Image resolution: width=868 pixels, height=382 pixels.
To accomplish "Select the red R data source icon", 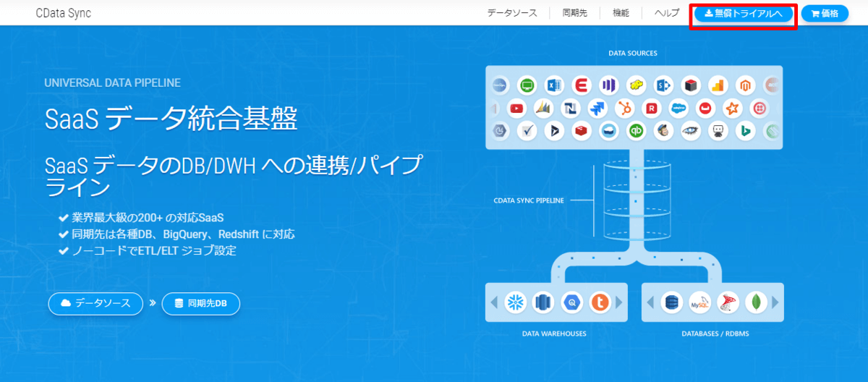I will click(x=652, y=109).
